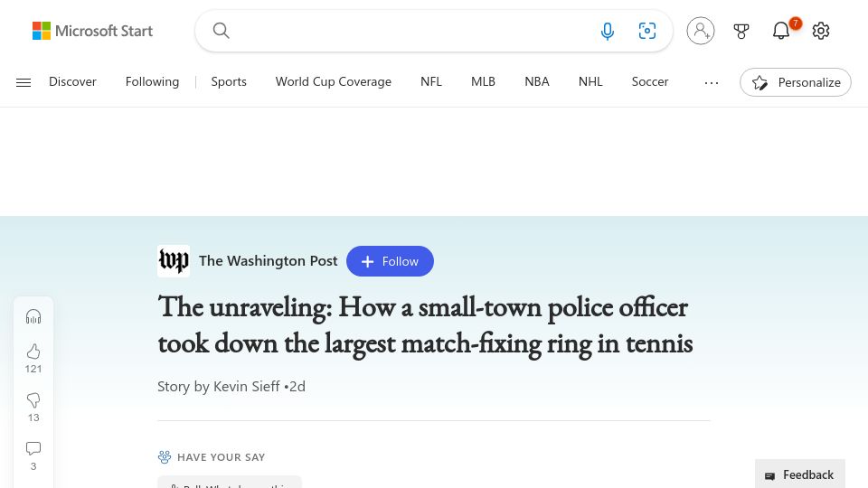Screen dimensions: 868x488
Task: Select the Soccer tab
Action: (650, 82)
